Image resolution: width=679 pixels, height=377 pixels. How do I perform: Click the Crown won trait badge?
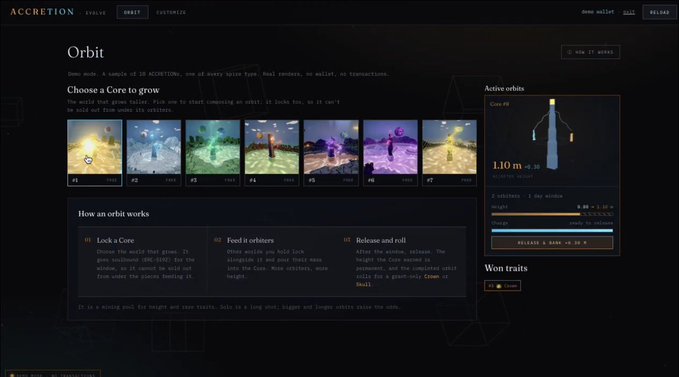tap(502, 286)
